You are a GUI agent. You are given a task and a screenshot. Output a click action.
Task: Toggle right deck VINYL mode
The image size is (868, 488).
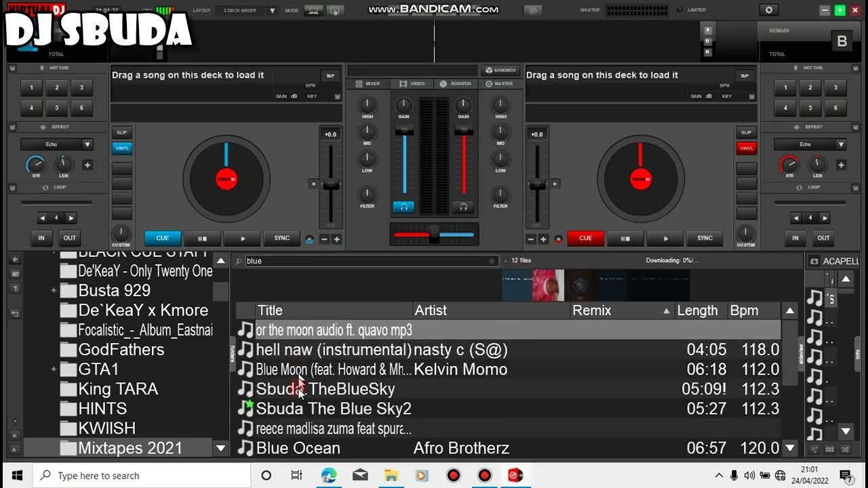747,148
